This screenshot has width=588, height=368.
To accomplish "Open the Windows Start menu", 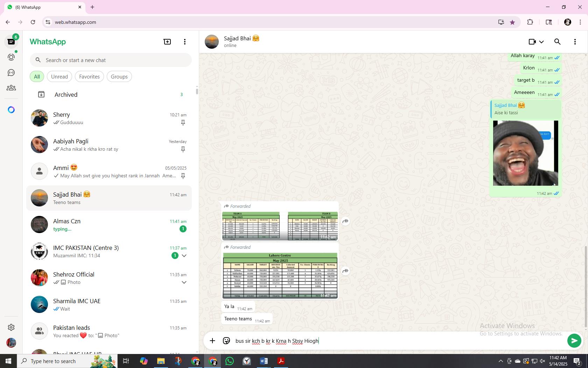I will pyautogui.click(x=8, y=361).
